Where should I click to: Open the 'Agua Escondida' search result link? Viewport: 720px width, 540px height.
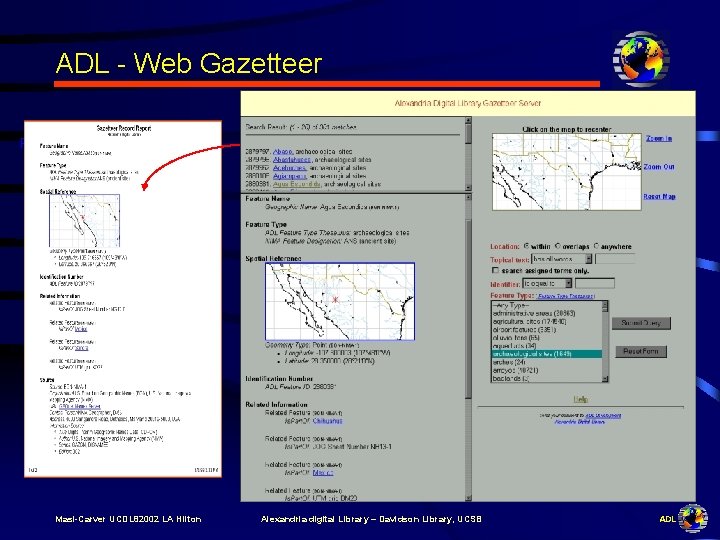(x=297, y=184)
